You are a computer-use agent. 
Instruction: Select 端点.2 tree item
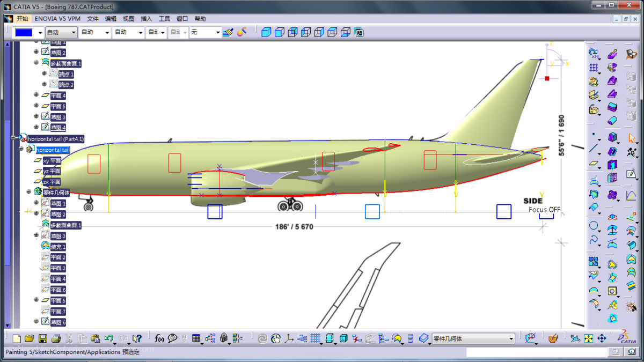(x=66, y=85)
